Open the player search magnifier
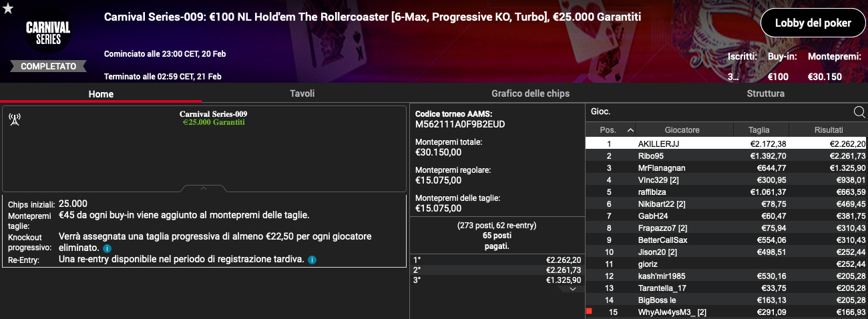The image size is (868, 319). pyautogui.click(x=859, y=111)
